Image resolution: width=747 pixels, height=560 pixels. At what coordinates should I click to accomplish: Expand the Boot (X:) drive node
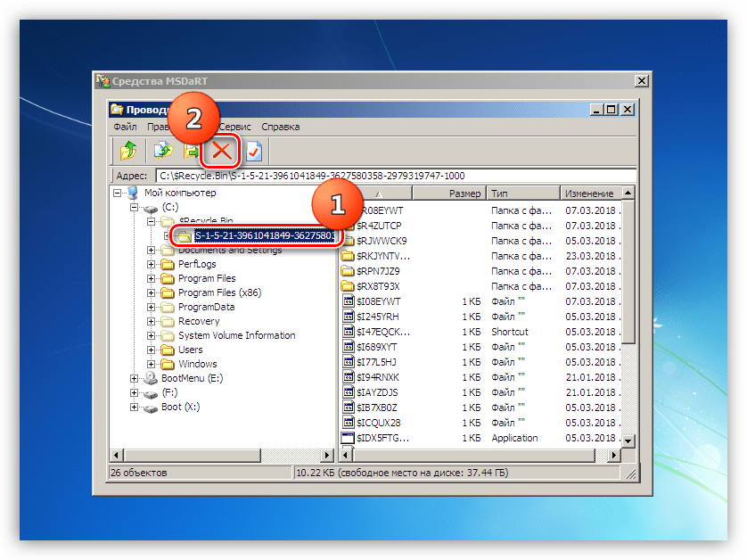[135, 408]
